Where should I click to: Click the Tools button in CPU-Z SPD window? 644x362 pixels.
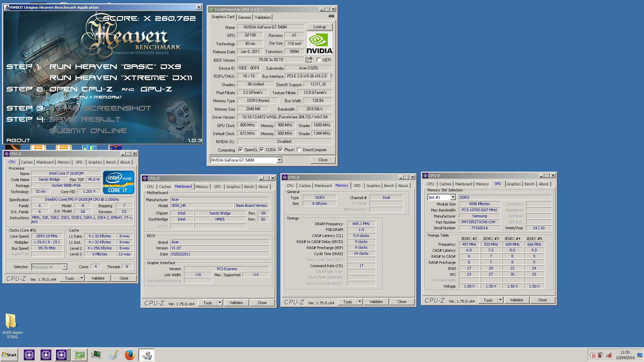click(488, 300)
